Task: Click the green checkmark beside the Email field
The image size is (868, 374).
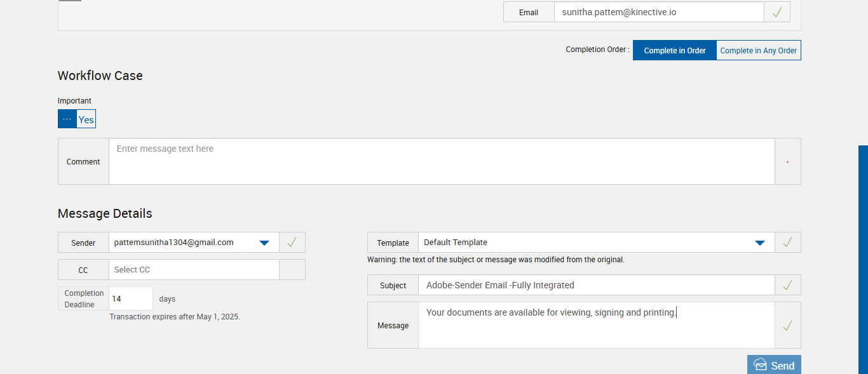Action: (776, 12)
